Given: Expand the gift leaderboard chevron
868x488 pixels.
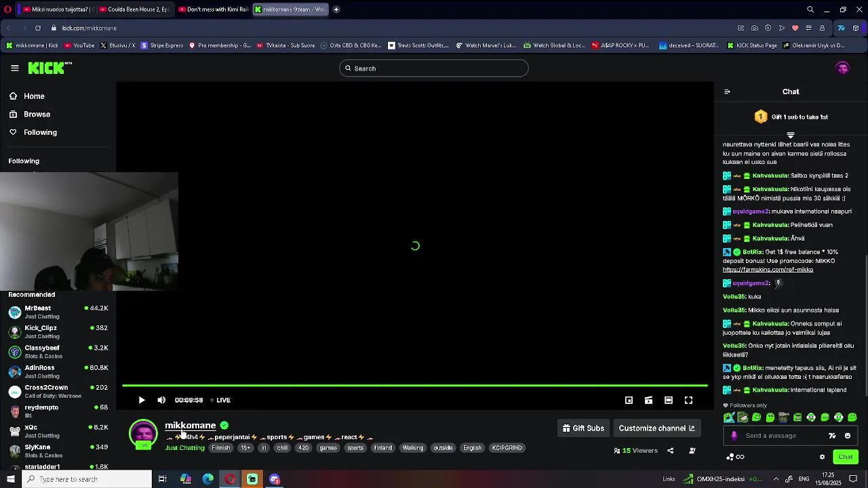Looking at the screenshot, I should 790,136.
